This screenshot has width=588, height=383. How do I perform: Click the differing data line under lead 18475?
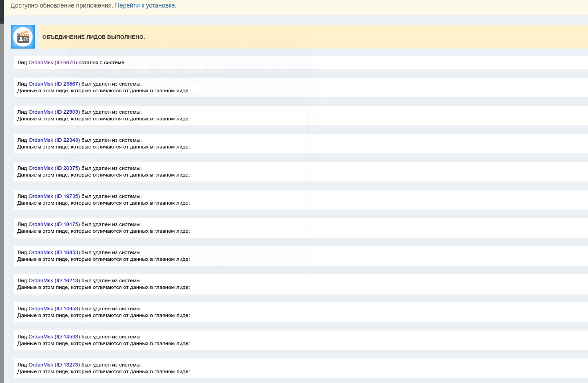[x=104, y=231]
